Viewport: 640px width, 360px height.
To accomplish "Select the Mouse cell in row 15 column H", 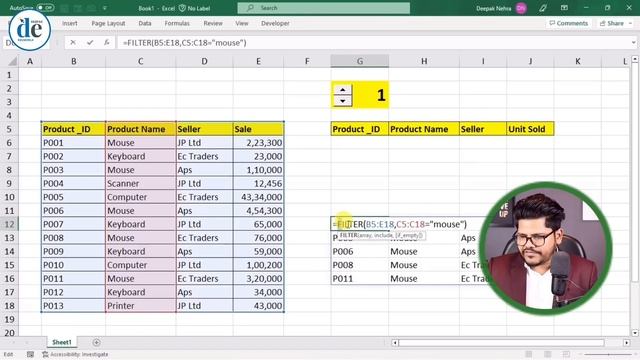I will click(424, 265).
